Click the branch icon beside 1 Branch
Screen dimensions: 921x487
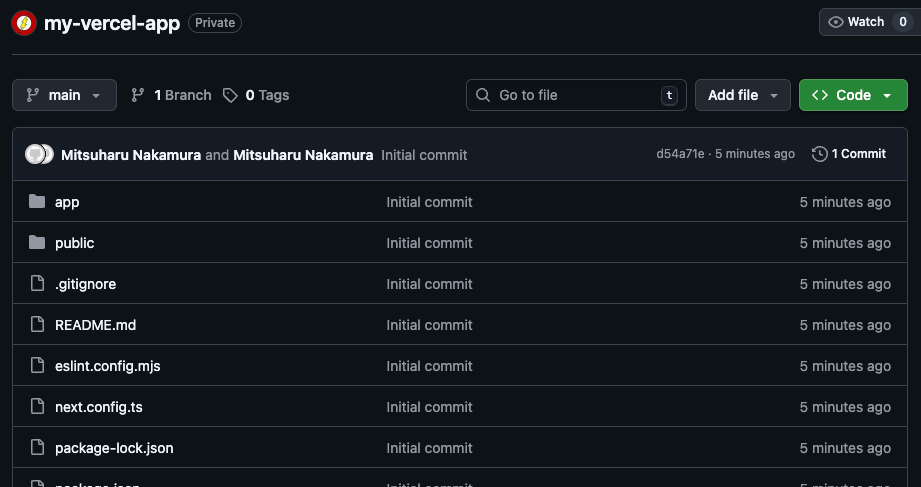click(138, 95)
